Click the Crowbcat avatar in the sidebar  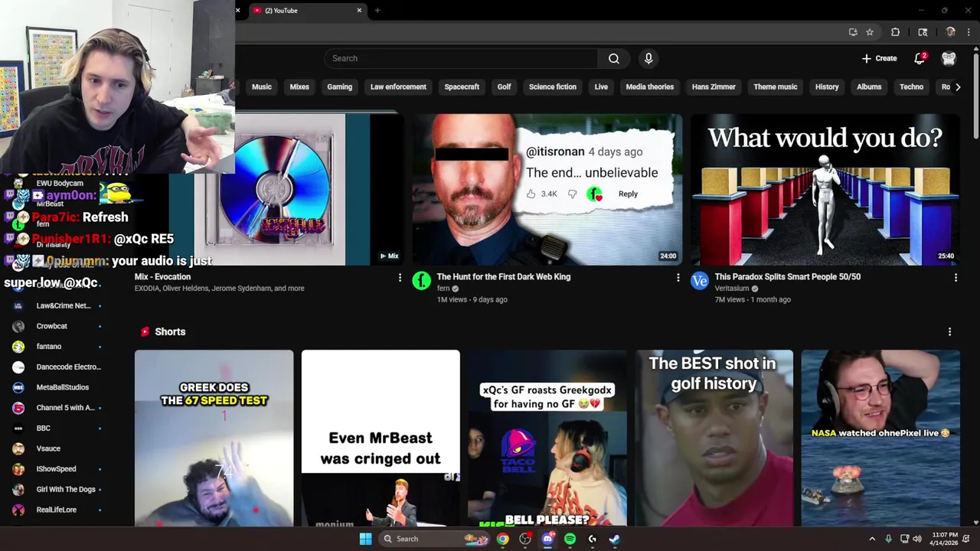18,326
